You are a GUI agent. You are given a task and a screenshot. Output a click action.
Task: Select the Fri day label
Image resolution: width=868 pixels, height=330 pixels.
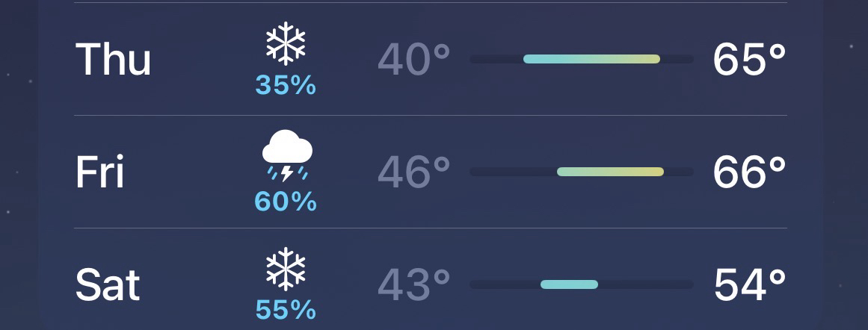(x=99, y=172)
